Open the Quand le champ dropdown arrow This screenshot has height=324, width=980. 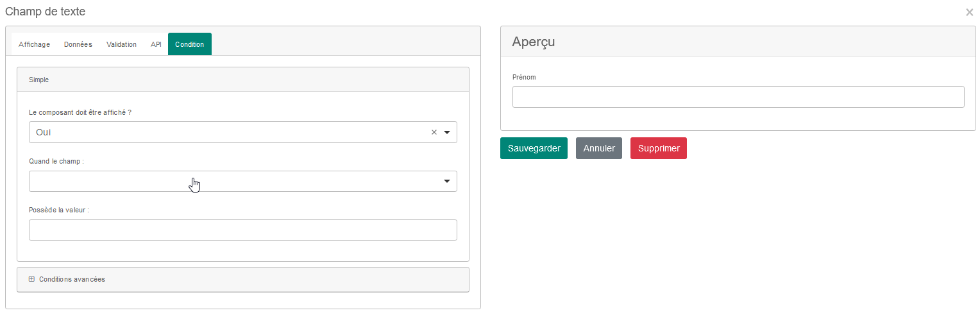click(x=447, y=182)
